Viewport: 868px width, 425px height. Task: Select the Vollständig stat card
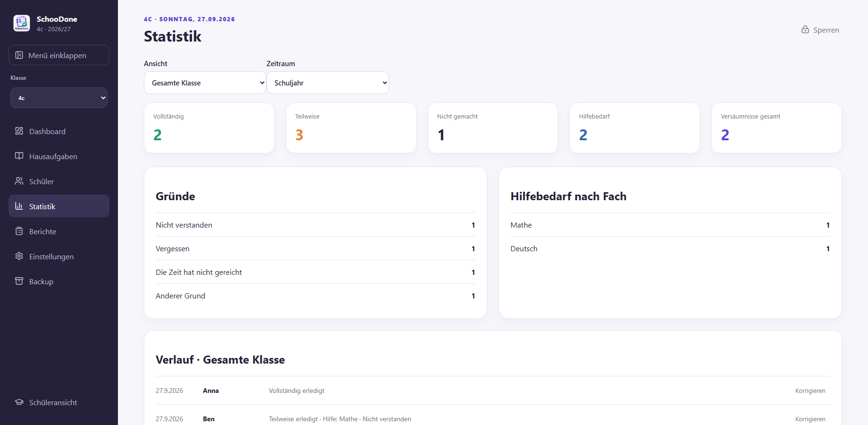pyautogui.click(x=209, y=128)
